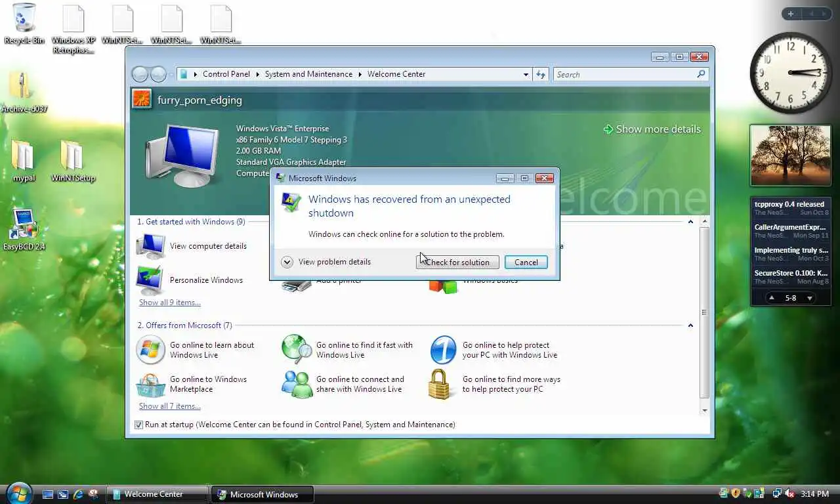Click scrollbar down arrow in Welcome Center
840x504 pixels.
[x=704, y=410]
